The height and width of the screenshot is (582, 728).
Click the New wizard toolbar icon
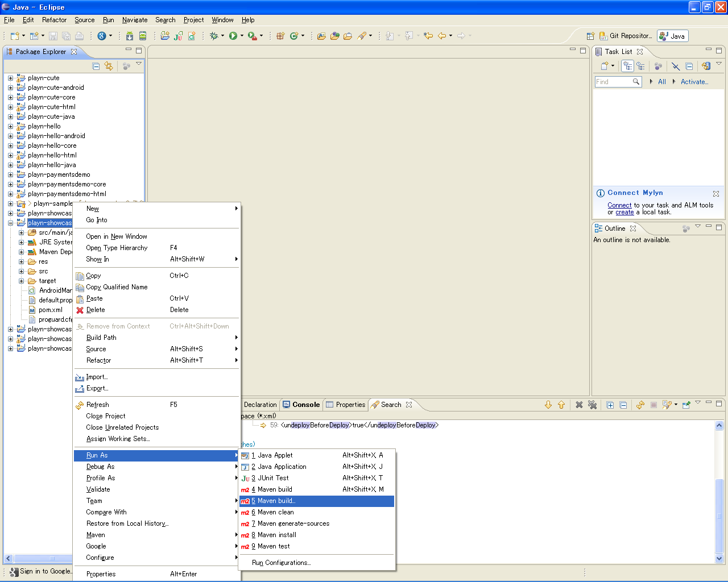point(15,36)
